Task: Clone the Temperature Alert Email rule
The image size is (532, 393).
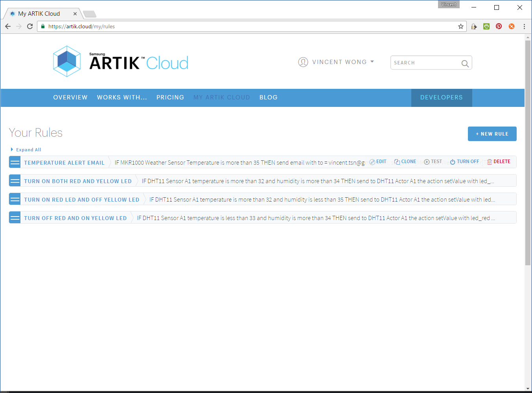Action: (x=405, y=162)
